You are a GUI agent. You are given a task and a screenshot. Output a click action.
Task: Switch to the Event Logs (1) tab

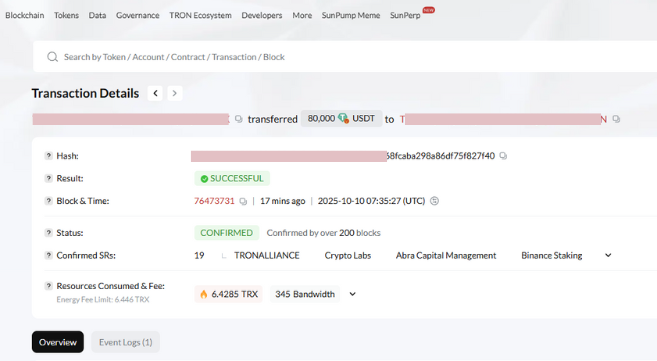126,342
